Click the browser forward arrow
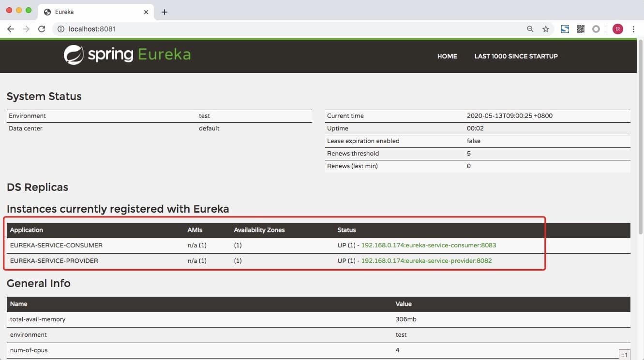This screenshot has width=644, height=360. [x=26, y=29]
